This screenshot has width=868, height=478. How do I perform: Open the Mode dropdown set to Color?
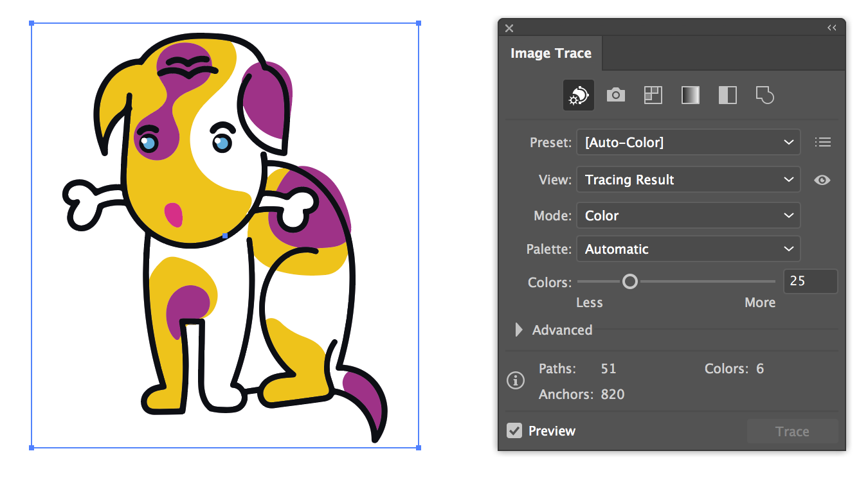688,216
